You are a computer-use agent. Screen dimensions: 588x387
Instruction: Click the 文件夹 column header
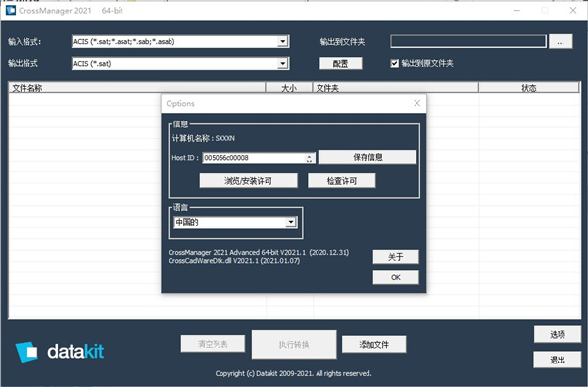click(x=396, y=88)
